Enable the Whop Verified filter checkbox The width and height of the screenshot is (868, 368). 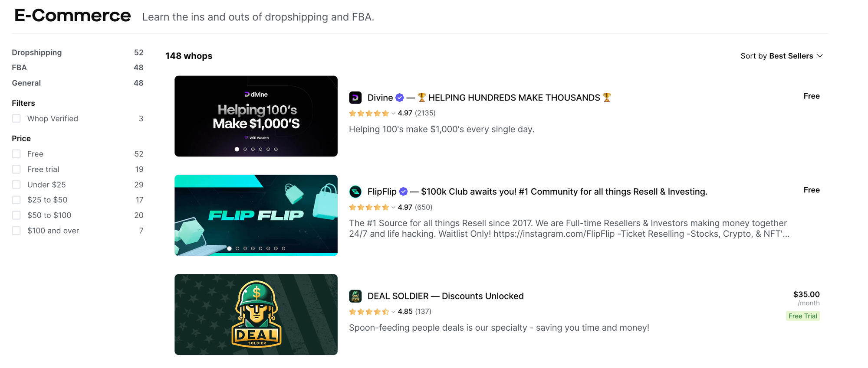click(16, 118)
